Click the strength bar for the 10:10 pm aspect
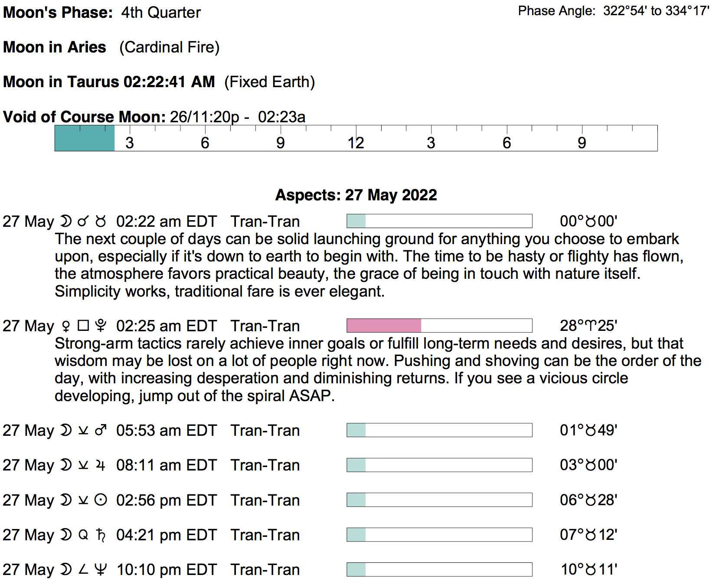The width and height of the screenshot is (719, 588). [x=439, y=570]
